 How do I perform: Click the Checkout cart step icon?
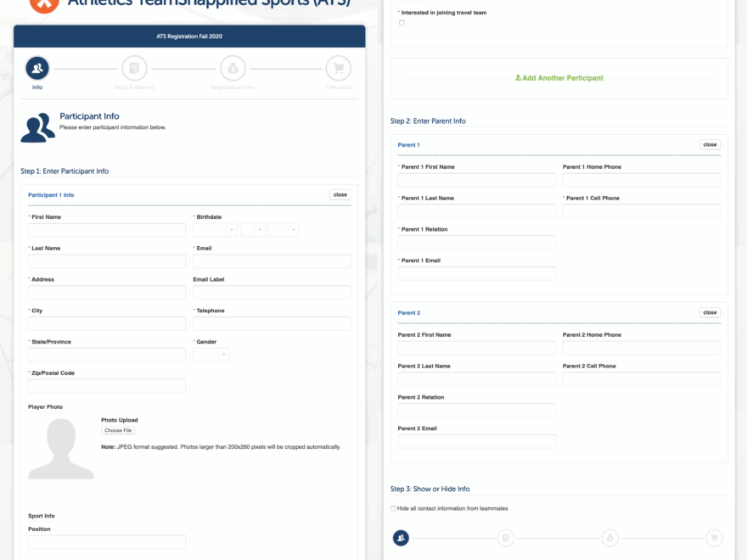pos(338,68)
